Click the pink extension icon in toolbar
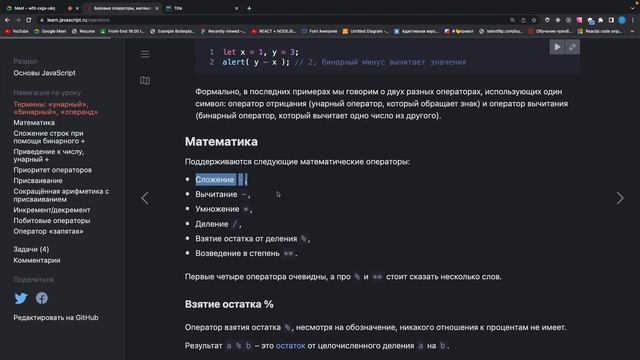Screen dimensions: 640x360 579,20
